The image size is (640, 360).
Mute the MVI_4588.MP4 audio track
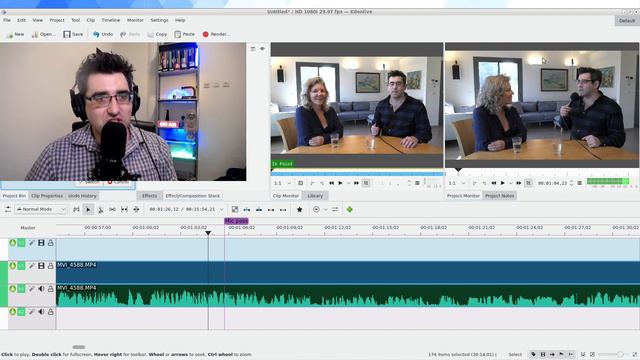(41, 289)
